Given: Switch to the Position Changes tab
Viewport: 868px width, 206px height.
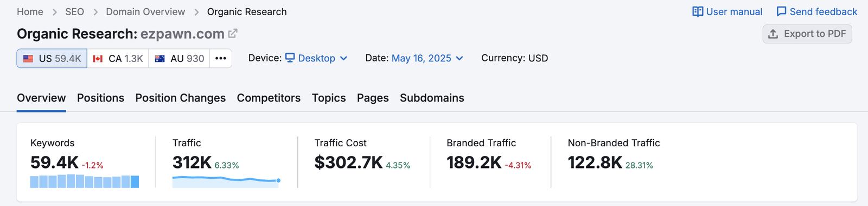Looking at the screenshot, I should 181,98.
